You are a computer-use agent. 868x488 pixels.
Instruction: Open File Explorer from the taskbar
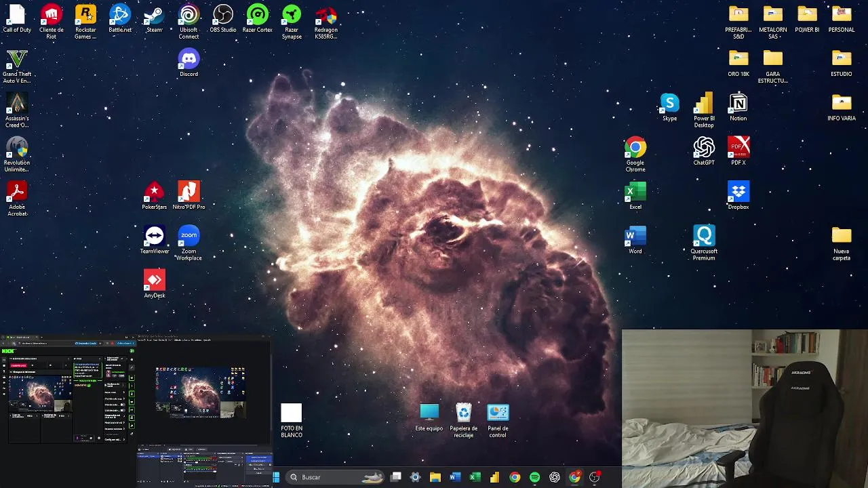435,477
